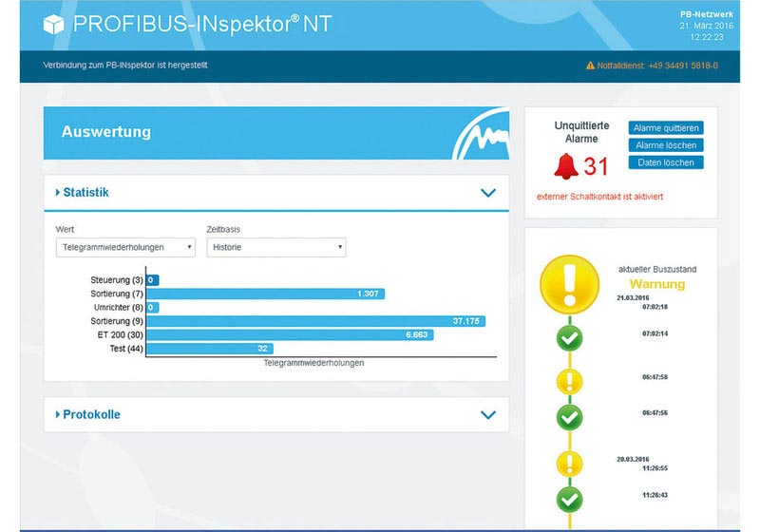Click the Steuerung (3) bar value 0

[x=152, y=280]
